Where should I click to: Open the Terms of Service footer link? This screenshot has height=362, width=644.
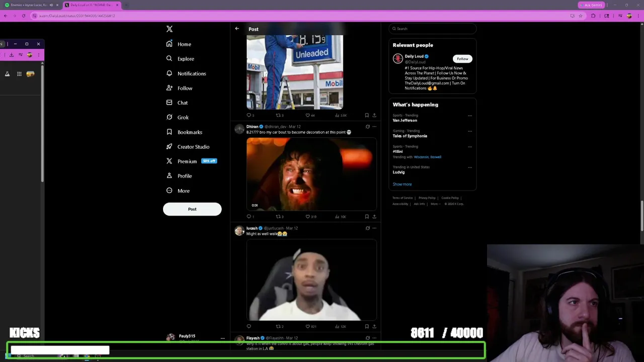coord(403,198)
